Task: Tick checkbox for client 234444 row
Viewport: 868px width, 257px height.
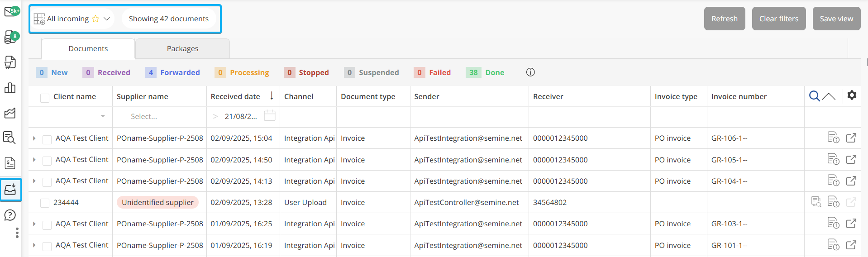Action: coord(45,203)
